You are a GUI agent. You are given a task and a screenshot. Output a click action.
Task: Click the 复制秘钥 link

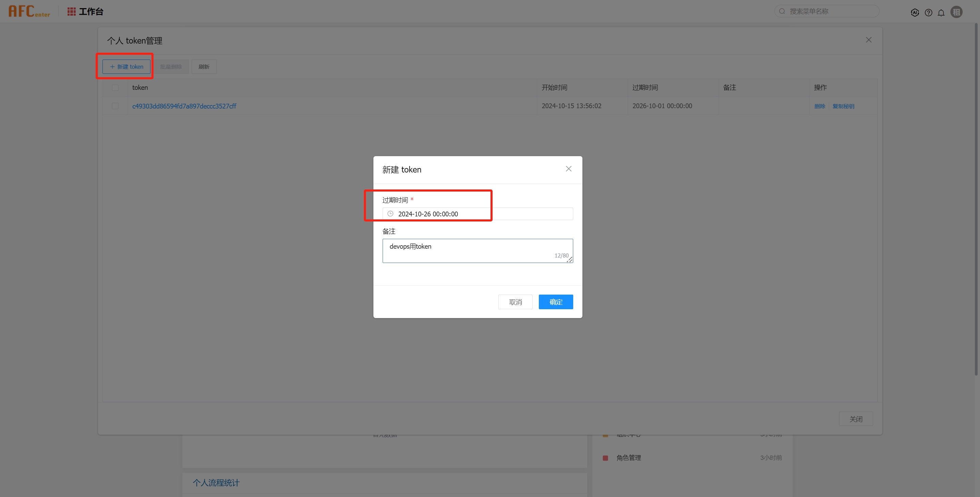click(843, 106)
